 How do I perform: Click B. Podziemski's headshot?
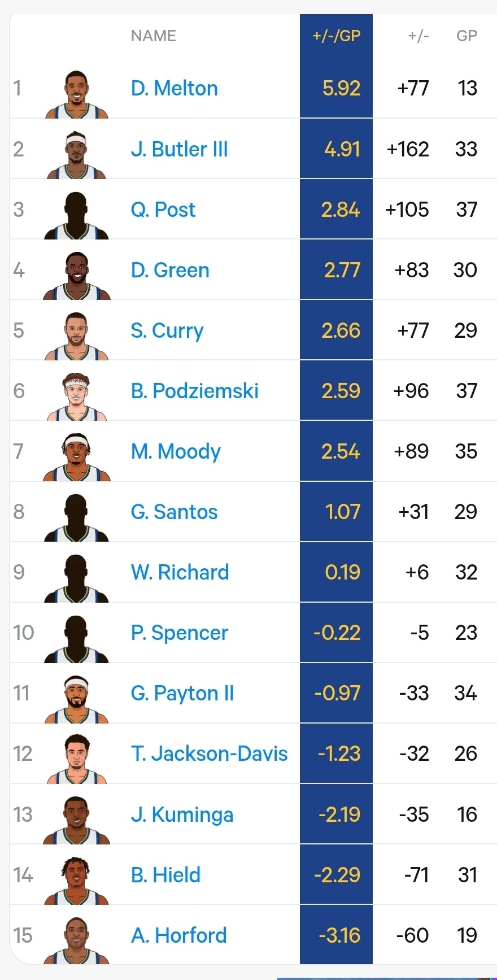77,397
